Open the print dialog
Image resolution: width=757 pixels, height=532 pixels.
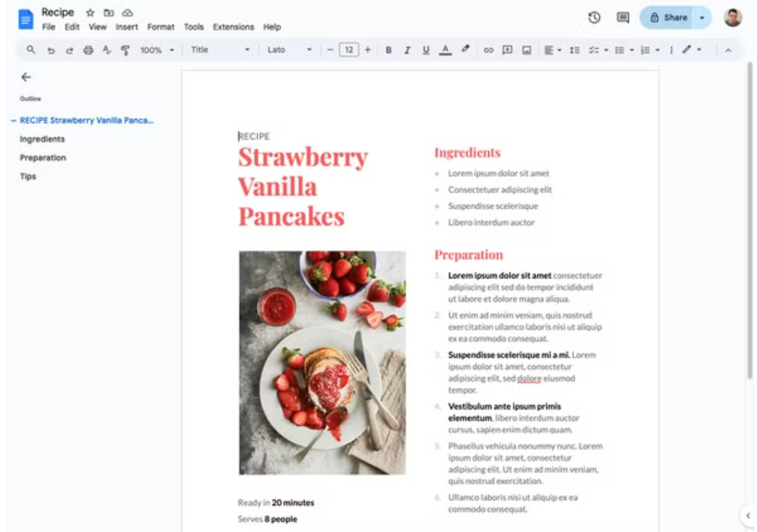click(89, 50)
